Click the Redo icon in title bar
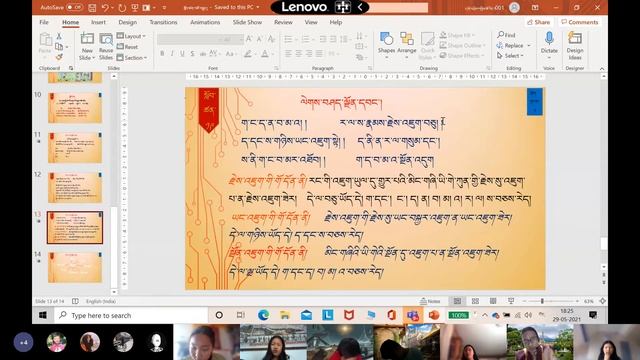 coord(122,7)
